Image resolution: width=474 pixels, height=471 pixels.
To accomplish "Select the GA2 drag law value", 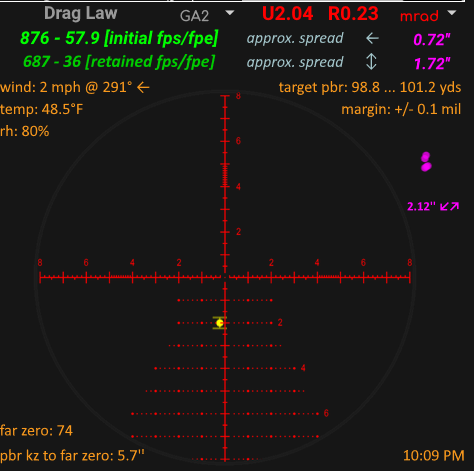I will (x=194, y=16).
